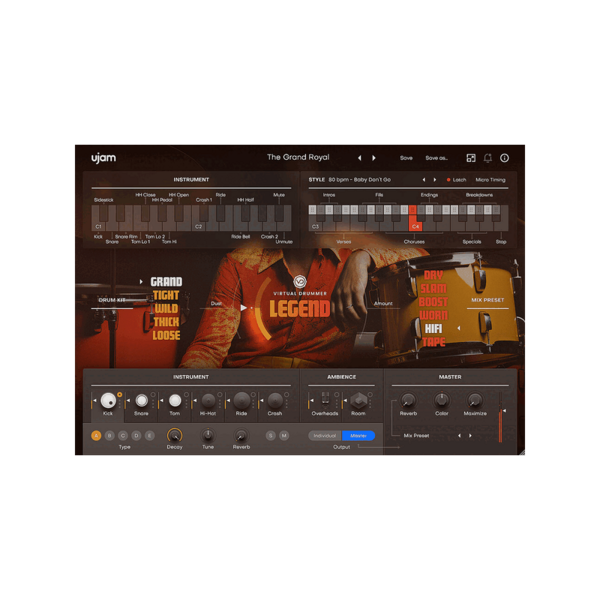
Task: Select the Overheads microphone icon
Action: point(325,399)
